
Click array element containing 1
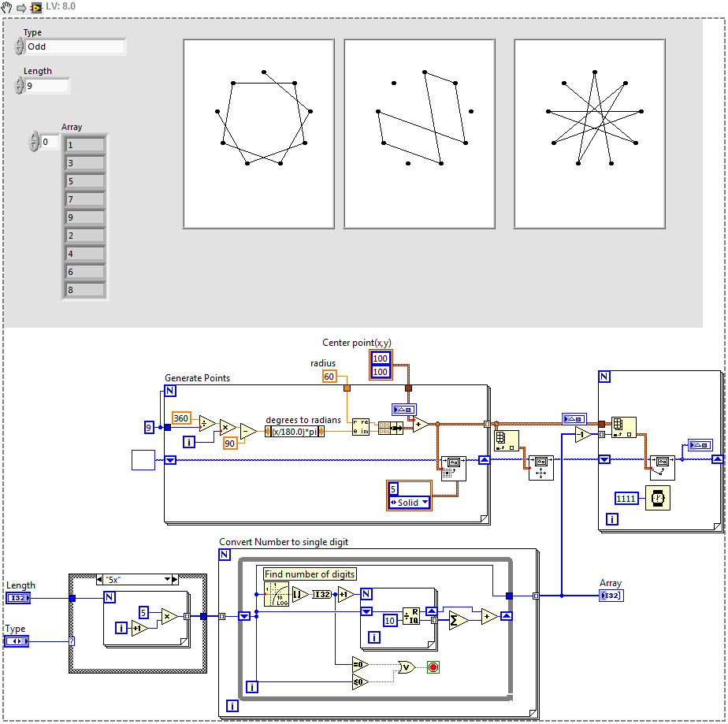[84, 145]
